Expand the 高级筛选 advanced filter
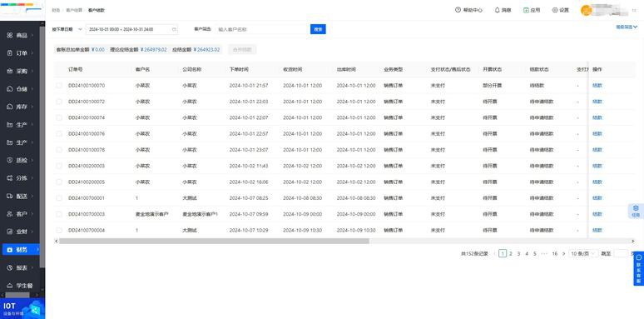The image size is (644, 319). tap(626, 27)
